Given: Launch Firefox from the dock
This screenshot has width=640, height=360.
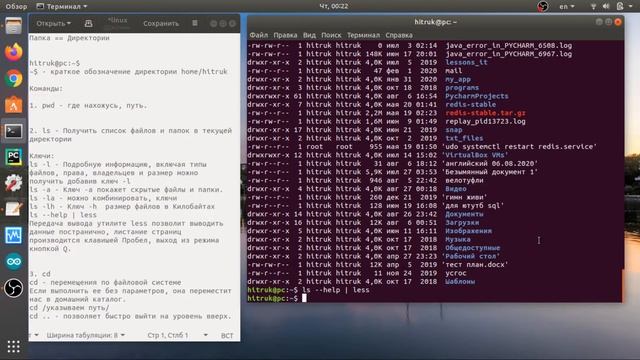Looking at the screenshot, I should pos(13,52).
